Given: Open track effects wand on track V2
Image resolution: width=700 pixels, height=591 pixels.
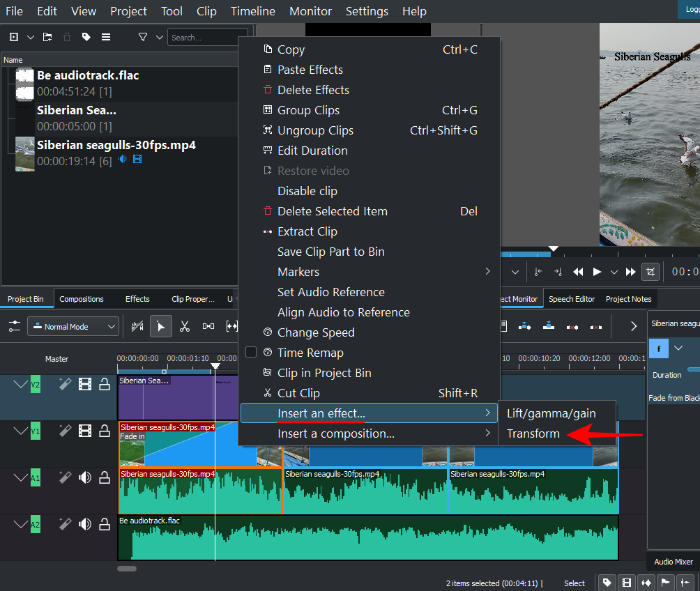Looking at the screenshot, I should point(65,383).
